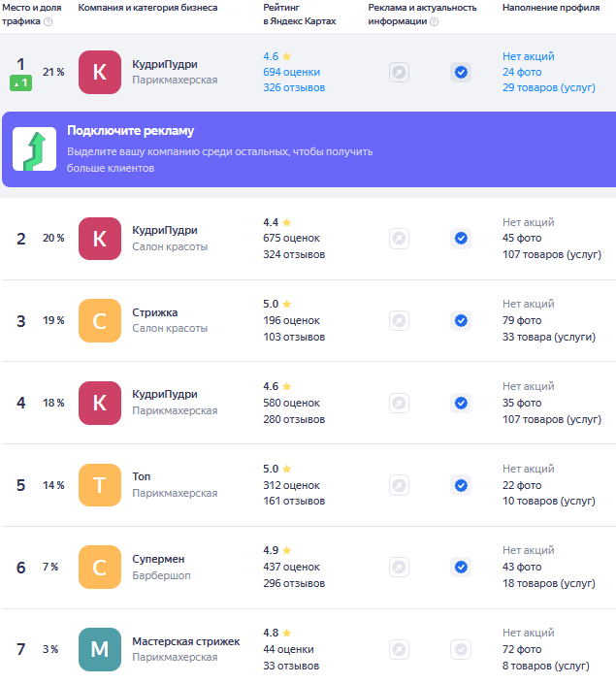616x684 pixels.
Task: Click the blue '4.6' rating link in row 1
Action: tap(271, 56)
